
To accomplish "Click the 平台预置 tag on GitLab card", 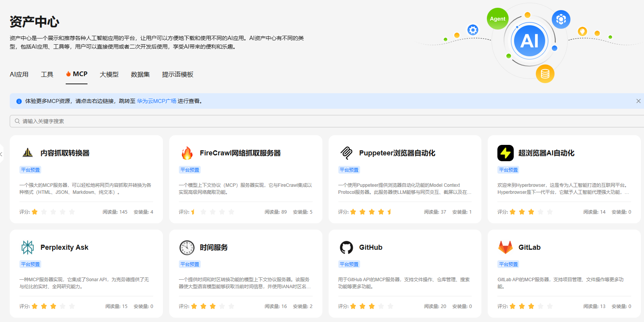I will tap(508, 264).
